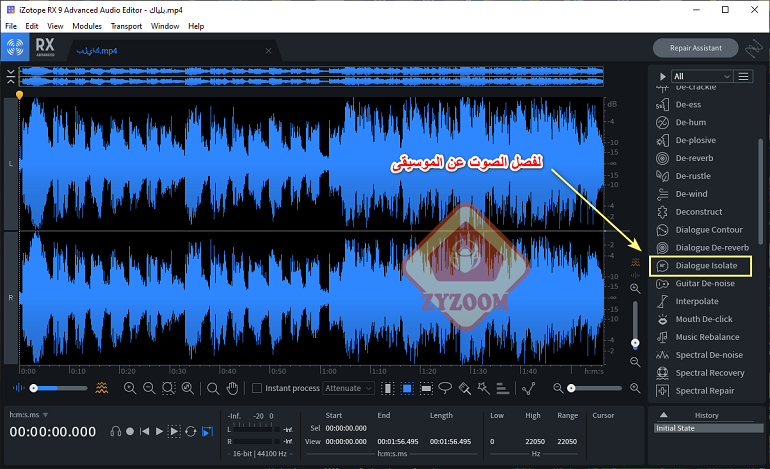Screen dimensions: 770x469
Task: Click zoom to selection tool
Action: (168, 388)
